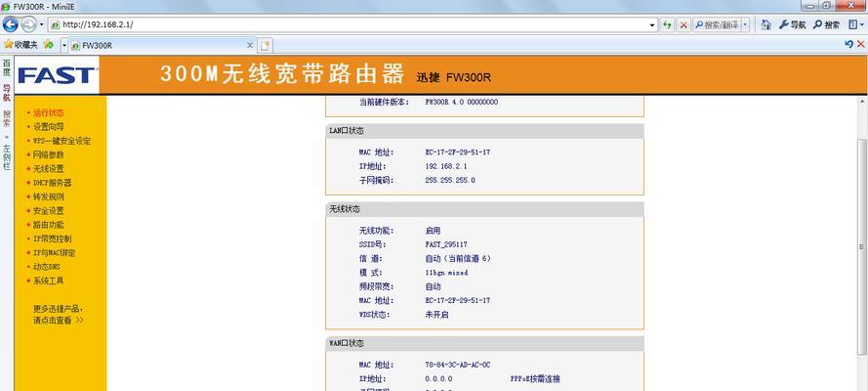
Task: Click 搜索 in the left vertical sidebar
Action: pos(7,118)
